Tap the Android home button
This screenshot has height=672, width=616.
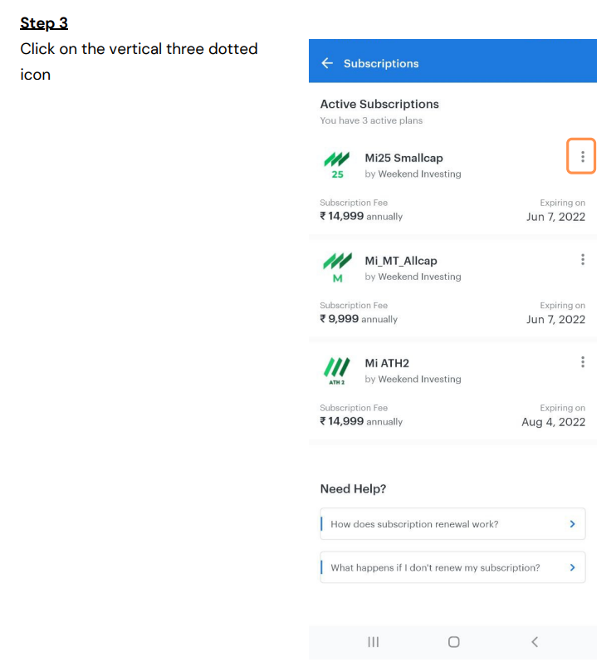[453, 641]
